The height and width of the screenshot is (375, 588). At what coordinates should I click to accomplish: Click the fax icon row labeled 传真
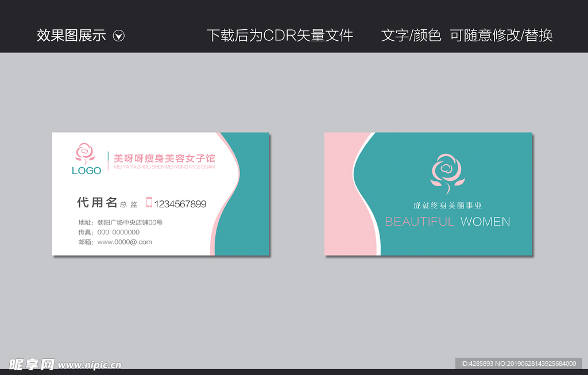103,232
